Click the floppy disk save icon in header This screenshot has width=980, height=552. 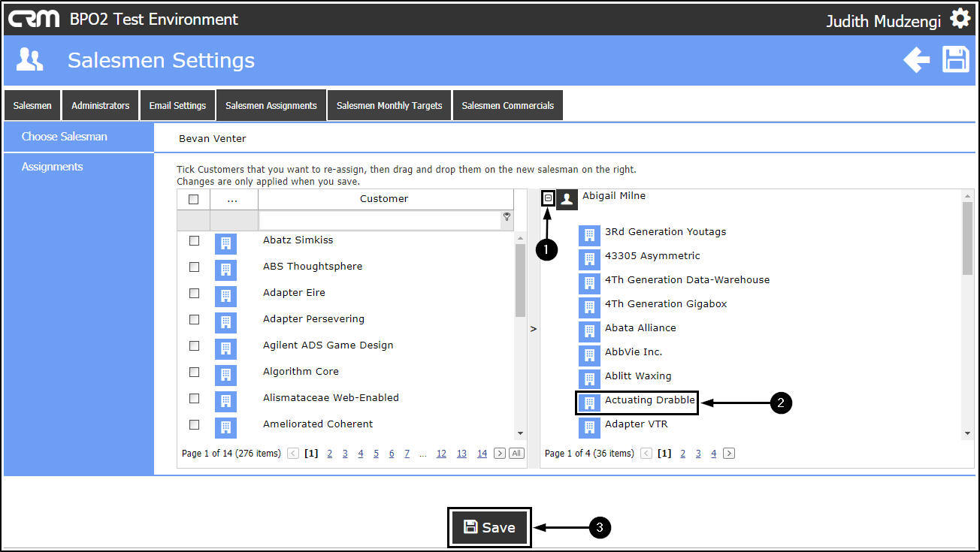point(956,59)
